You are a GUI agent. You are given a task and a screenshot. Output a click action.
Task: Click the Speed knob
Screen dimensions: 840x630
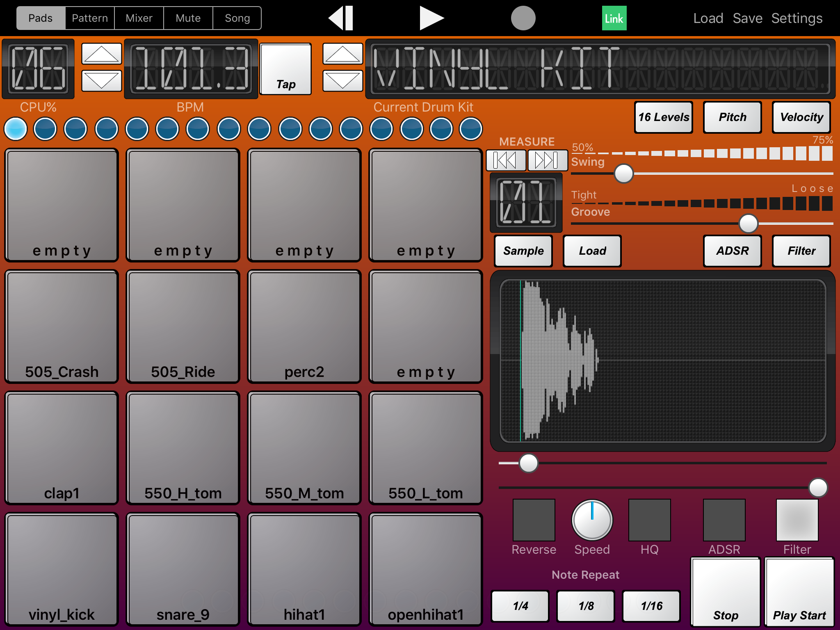pos(592,520)
